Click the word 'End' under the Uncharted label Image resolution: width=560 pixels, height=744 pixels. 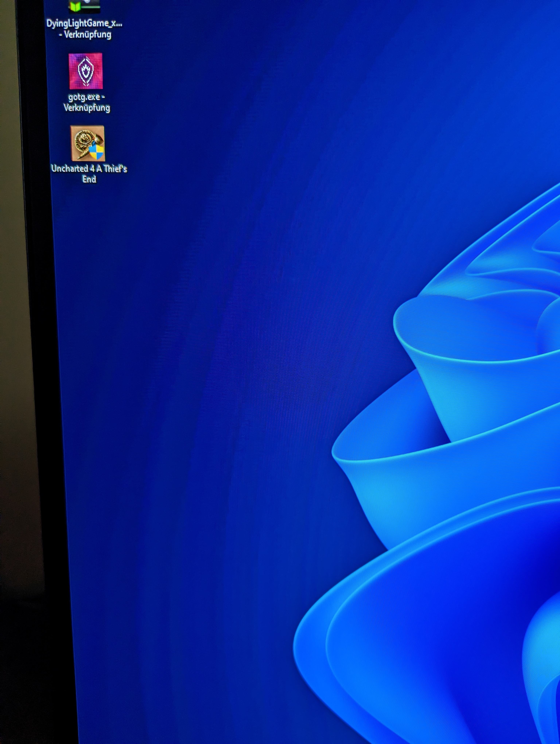89,179
